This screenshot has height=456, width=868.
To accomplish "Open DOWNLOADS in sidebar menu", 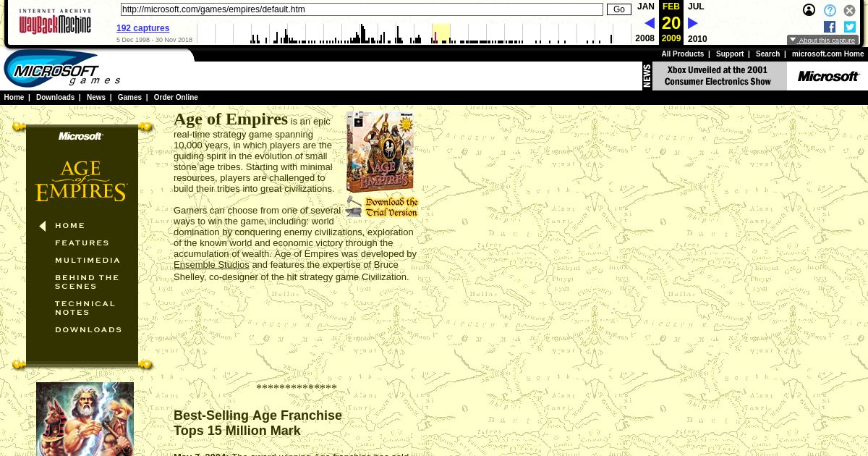I will tap(88, 330).
